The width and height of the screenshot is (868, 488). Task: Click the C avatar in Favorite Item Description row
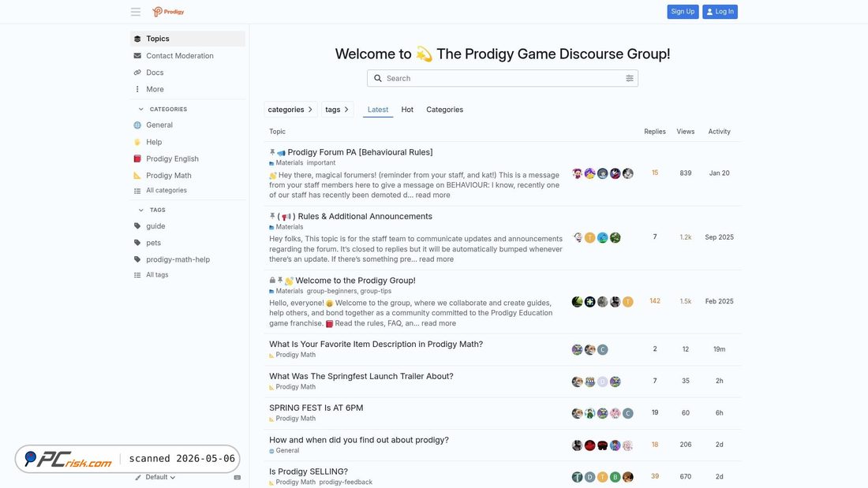pyautogui.click(x=603, y=350)
